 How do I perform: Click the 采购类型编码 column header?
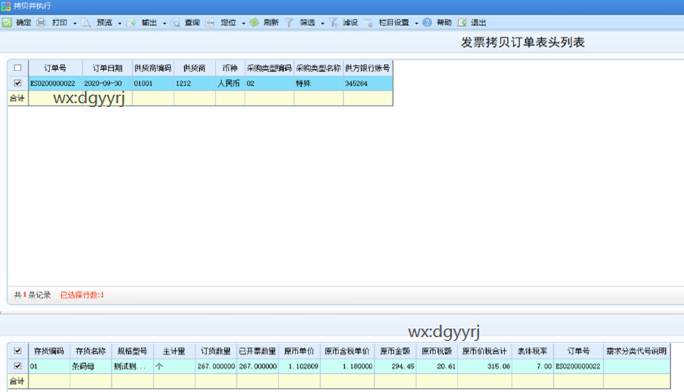point(269,68)
